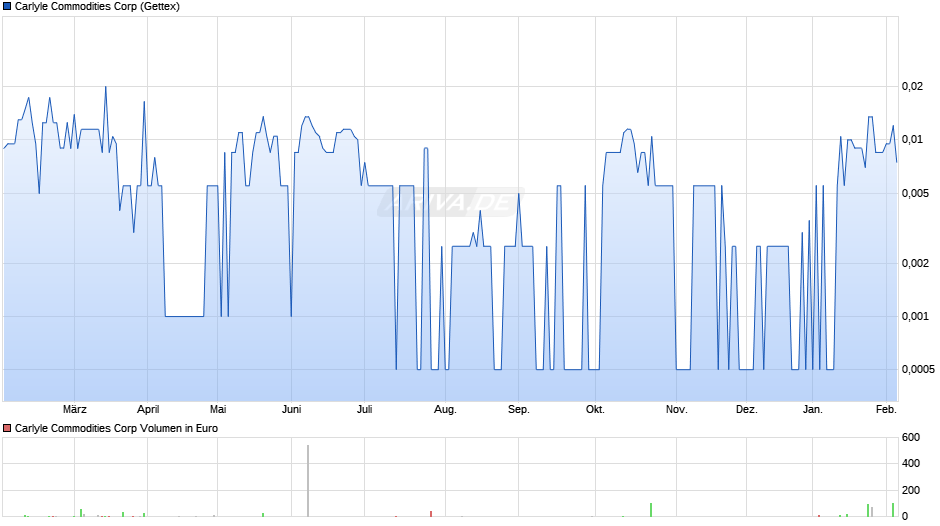Click the 200 volume axis label

pyautogui.click(x=911, y=491)
